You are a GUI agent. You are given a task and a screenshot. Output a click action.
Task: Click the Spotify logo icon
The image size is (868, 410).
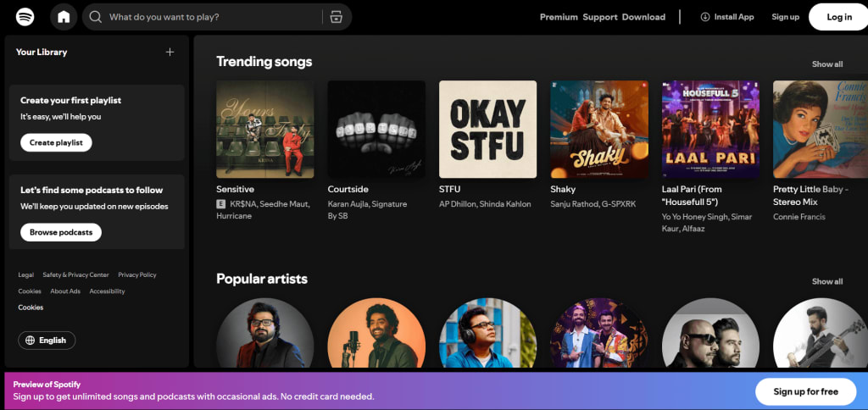(25, 17)
